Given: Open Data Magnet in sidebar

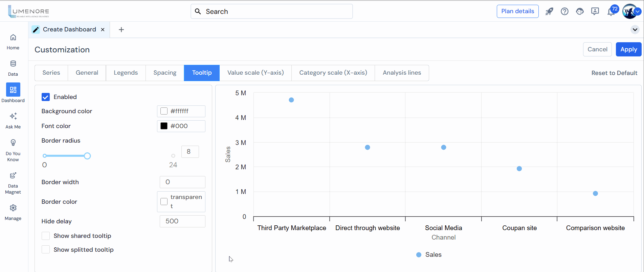Looking at the screenshot, I should (13, 176).
